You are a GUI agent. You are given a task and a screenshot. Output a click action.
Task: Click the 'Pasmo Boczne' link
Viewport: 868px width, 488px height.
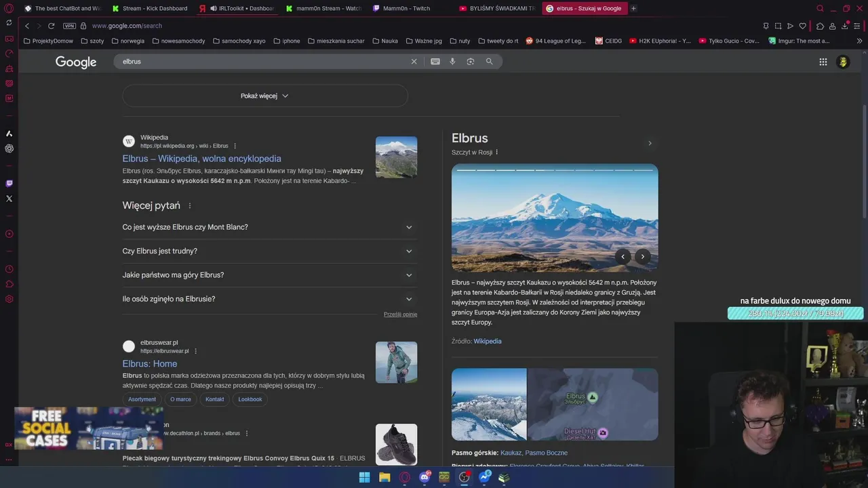pyautogui.click(x=547, y=453)
